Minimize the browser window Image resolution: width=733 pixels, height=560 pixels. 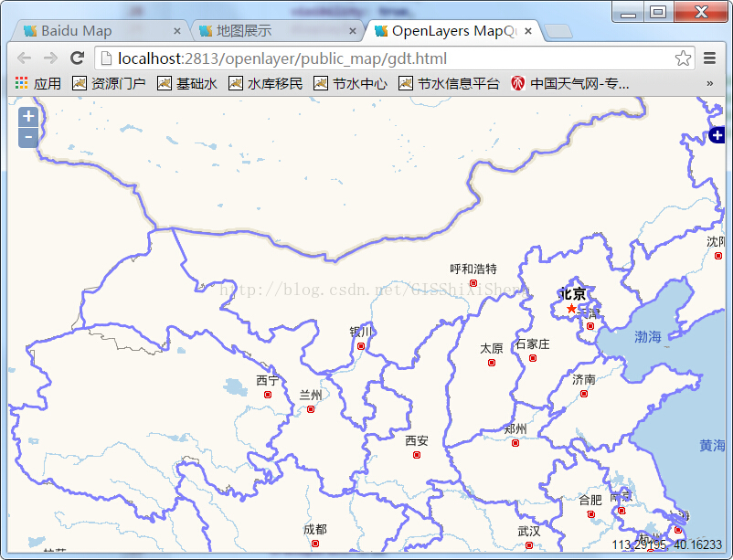(628, 13)
